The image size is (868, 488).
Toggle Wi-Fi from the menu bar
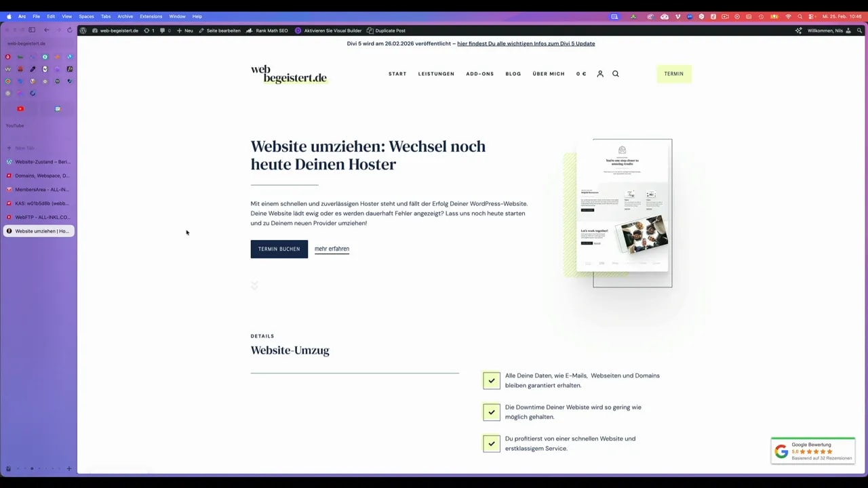tap(788, 16)
